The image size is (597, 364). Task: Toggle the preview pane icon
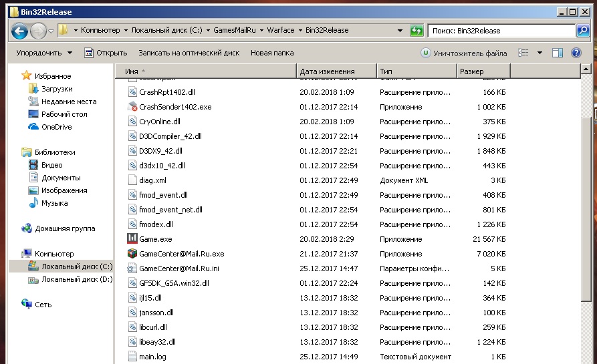point(558,53)
